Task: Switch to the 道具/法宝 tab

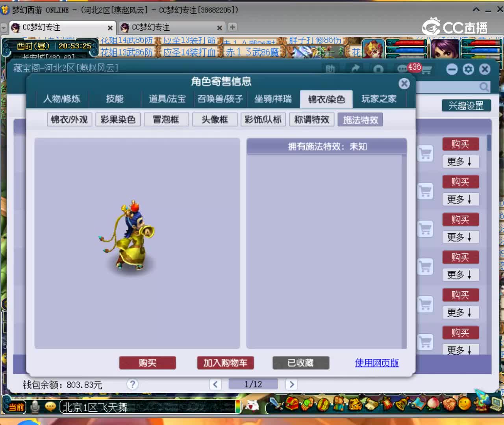Action: pos(167,99)
